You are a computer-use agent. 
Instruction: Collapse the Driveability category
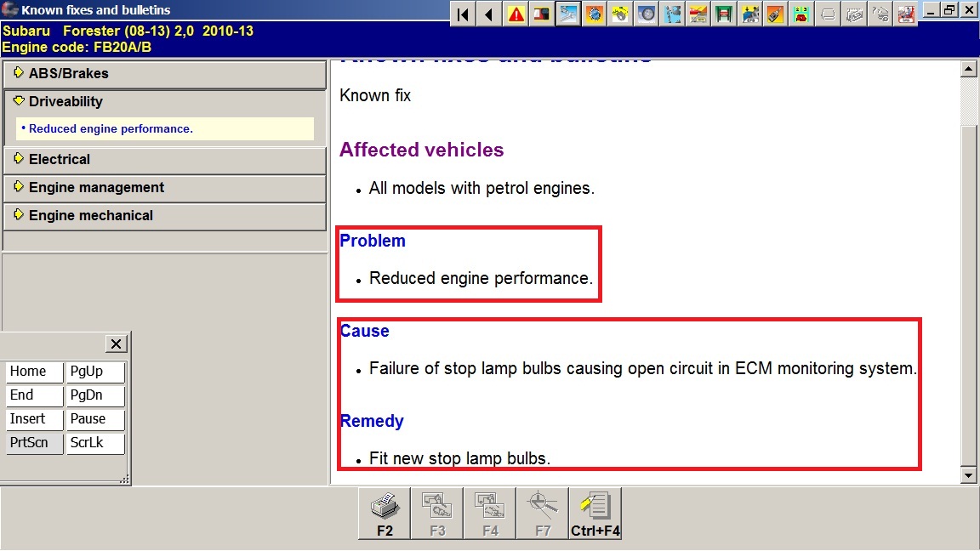pos(164,102)
